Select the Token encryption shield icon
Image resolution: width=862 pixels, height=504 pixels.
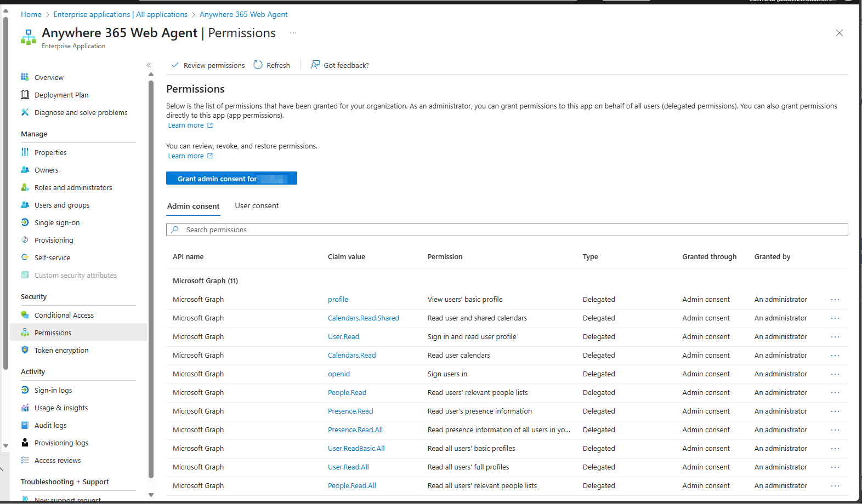pos(25,350)
